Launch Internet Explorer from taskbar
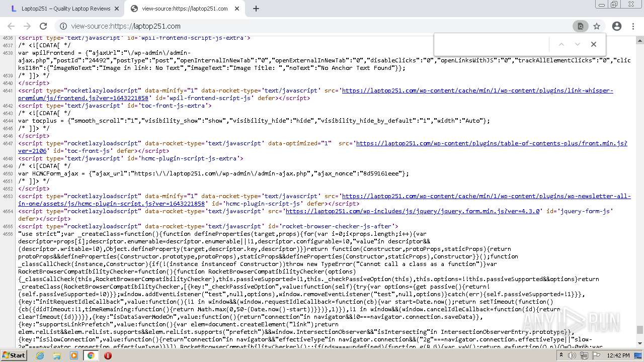The image size is (644, 362). click(40, 355)
